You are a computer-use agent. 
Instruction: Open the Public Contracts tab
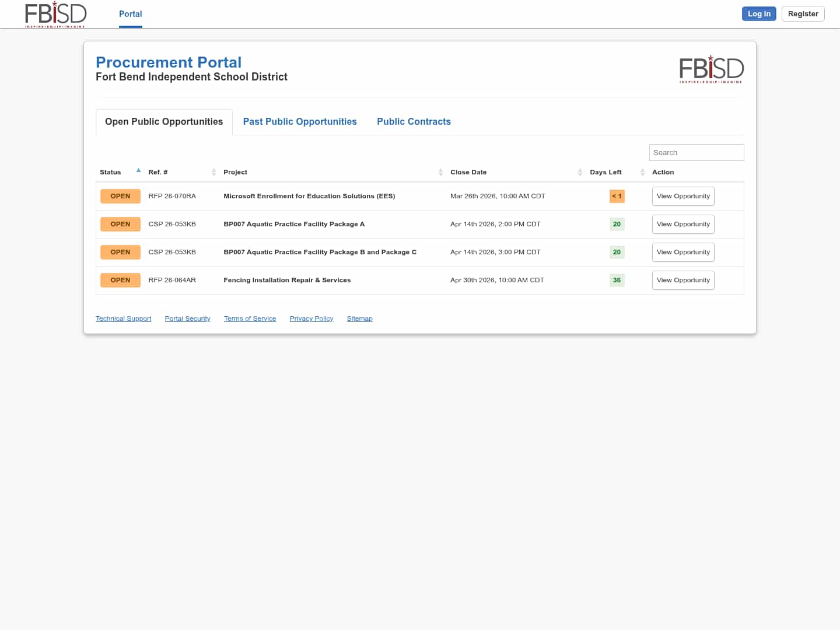(x=414, y=122)
